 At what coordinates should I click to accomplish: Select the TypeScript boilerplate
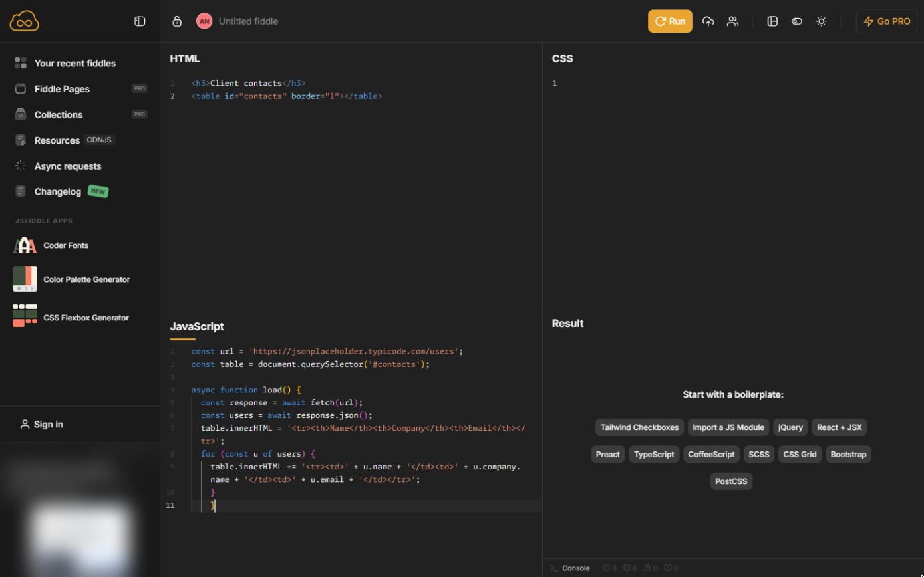coord(654,455)
